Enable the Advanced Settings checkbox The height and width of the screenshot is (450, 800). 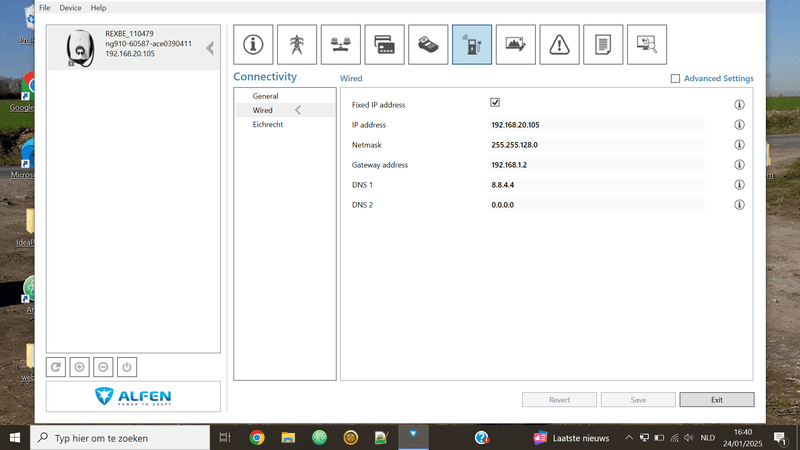[x=676, y=79]
